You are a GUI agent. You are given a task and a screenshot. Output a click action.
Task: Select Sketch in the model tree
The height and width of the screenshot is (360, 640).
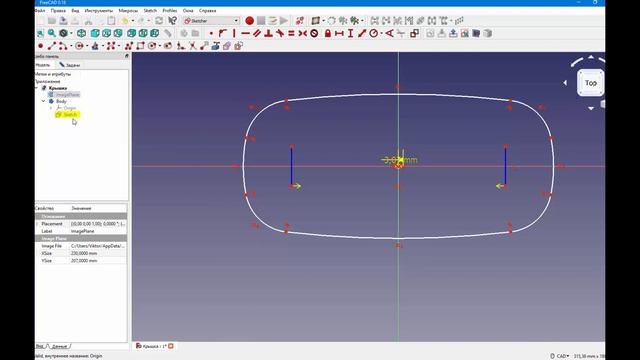(67, 115)
